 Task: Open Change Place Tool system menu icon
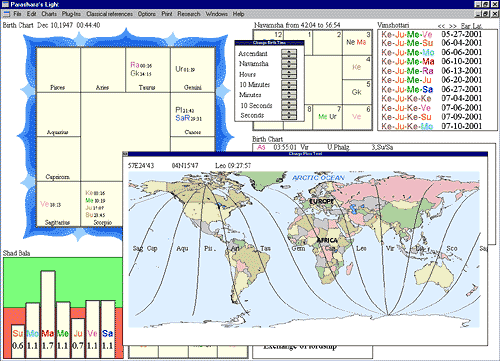[125, 154]
